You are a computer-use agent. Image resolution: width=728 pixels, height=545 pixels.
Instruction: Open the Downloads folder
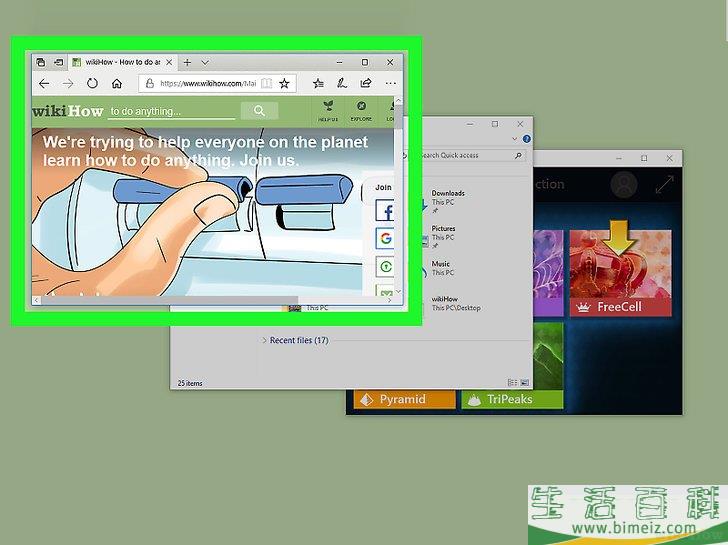448,202
